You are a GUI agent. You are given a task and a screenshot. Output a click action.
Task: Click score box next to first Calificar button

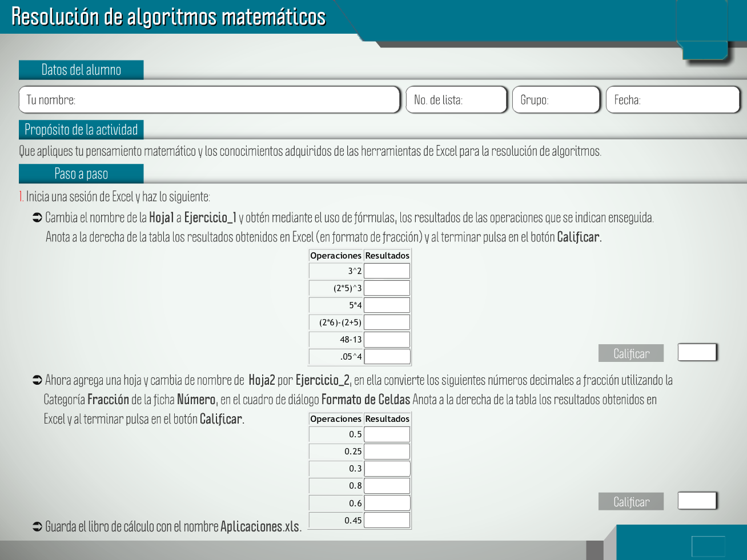(697, 352)
